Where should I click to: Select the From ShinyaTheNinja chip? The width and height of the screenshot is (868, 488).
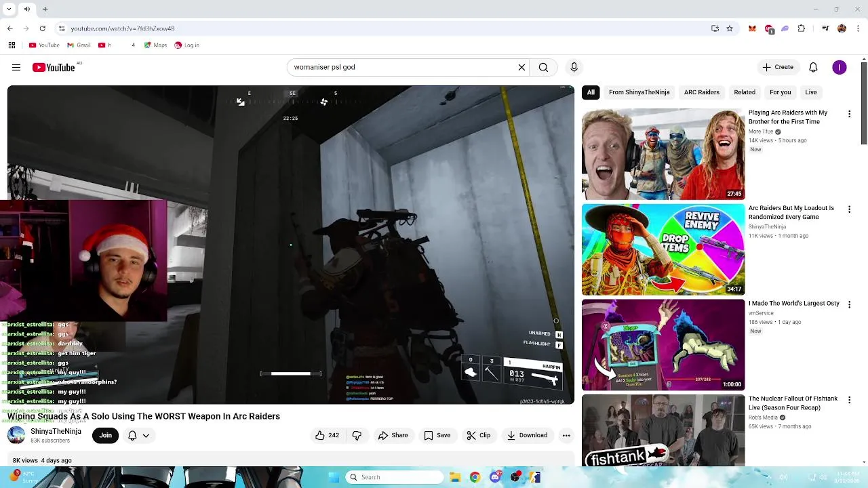tap(639, 92)
